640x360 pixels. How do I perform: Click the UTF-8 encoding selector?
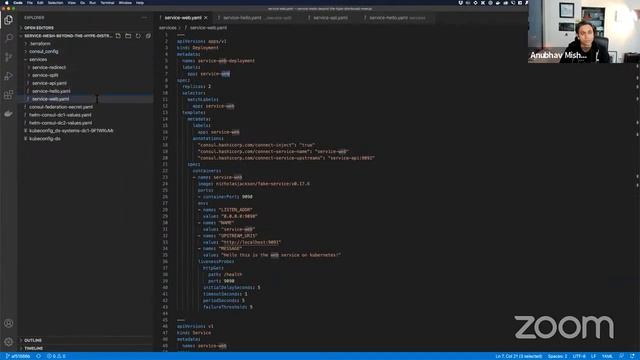coord(579,356)
